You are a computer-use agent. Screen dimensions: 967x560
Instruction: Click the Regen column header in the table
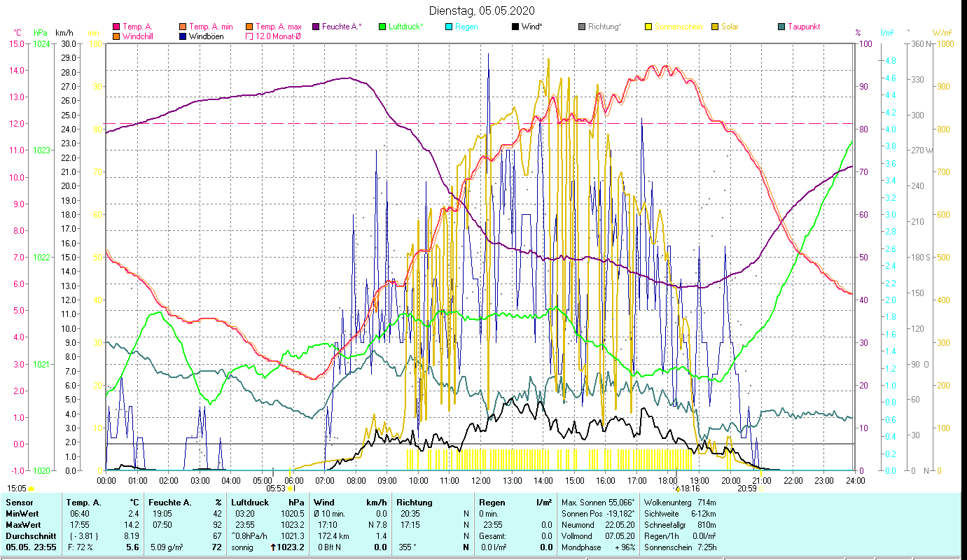(492, 503)
